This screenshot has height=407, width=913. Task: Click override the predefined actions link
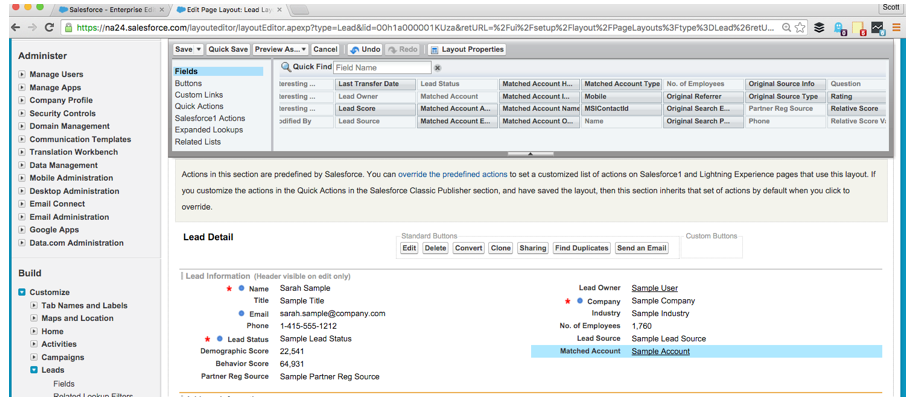click(x=453, y=174)
